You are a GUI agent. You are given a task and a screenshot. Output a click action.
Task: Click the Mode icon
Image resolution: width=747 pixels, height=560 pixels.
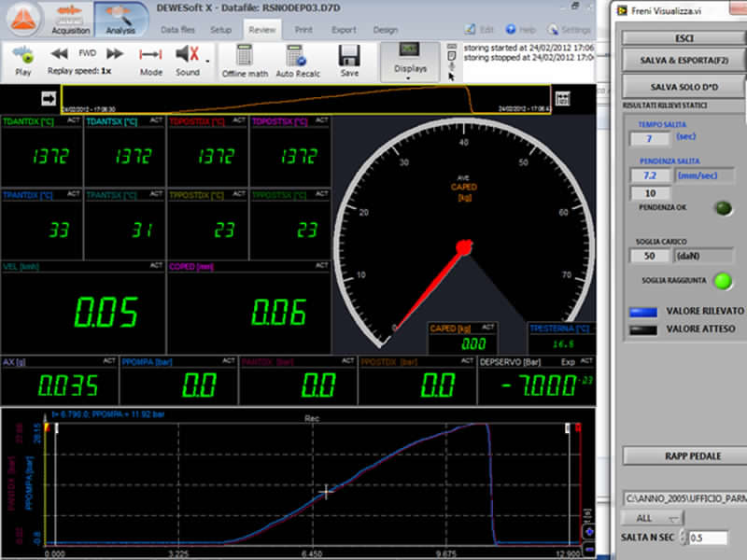[151, 56]
